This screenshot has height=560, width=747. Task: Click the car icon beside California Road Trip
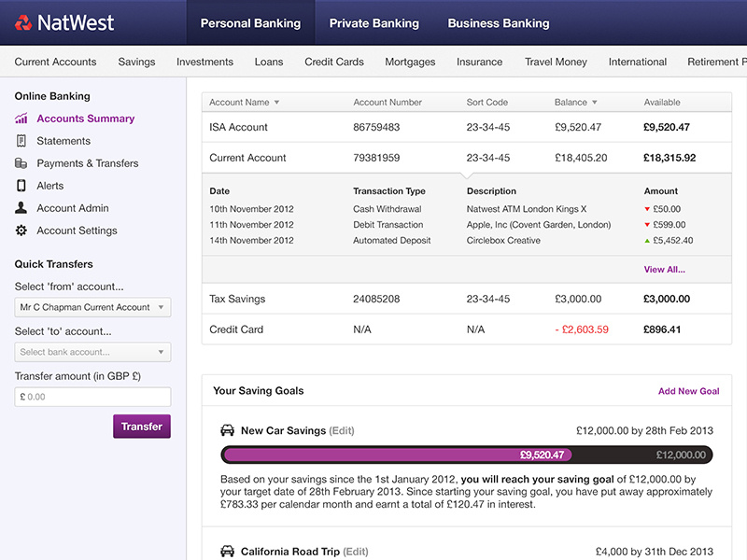[227, 552]
